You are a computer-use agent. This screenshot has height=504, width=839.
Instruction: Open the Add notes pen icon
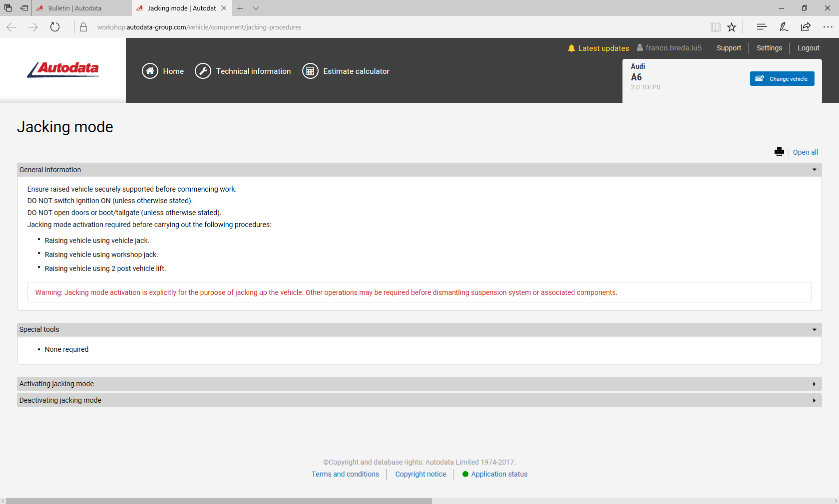[x=784, y=27]
